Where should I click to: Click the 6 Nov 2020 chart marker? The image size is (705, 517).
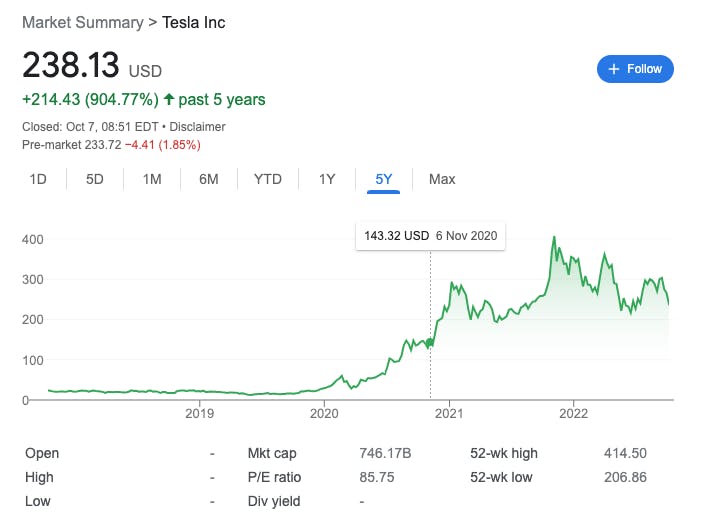(431, 342)
